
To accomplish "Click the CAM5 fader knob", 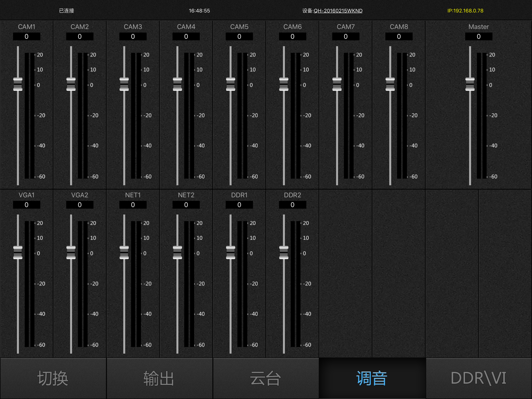I will pyautogui.click(x=231, y=84).
